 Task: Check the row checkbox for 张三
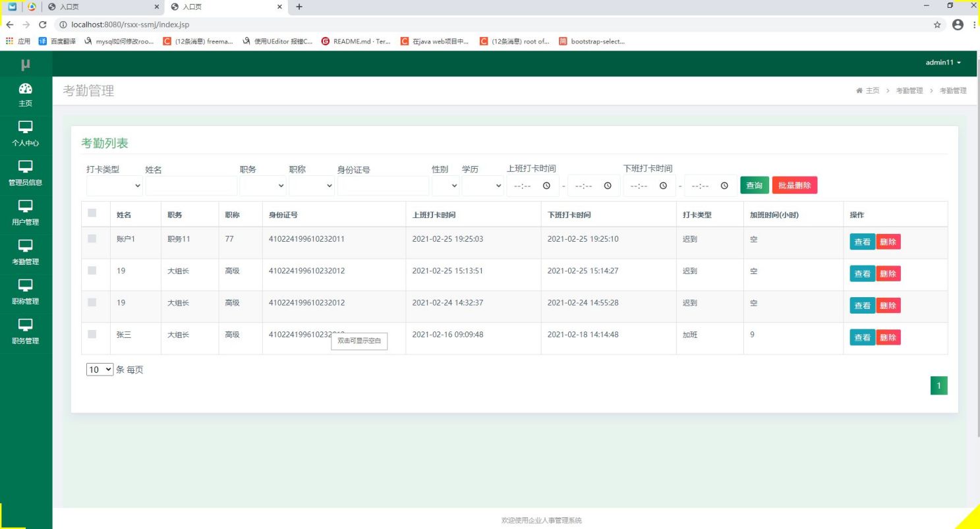(92, 334)
